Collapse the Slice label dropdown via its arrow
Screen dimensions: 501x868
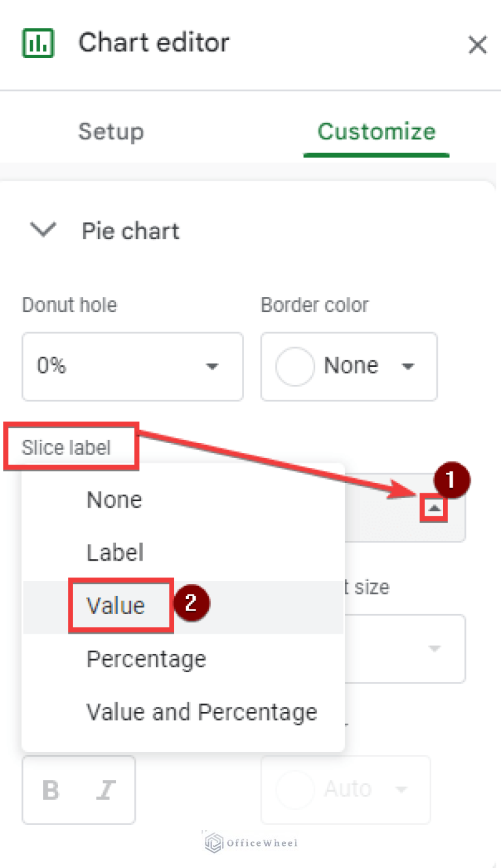433,508
